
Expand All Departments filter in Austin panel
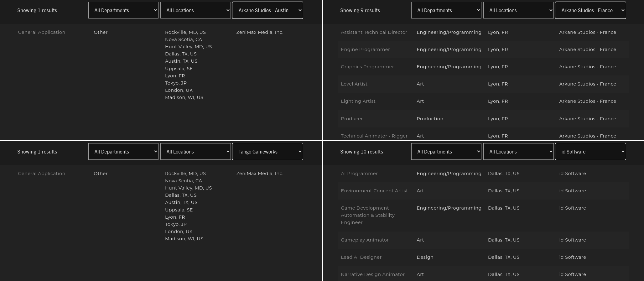click(123, 10)
